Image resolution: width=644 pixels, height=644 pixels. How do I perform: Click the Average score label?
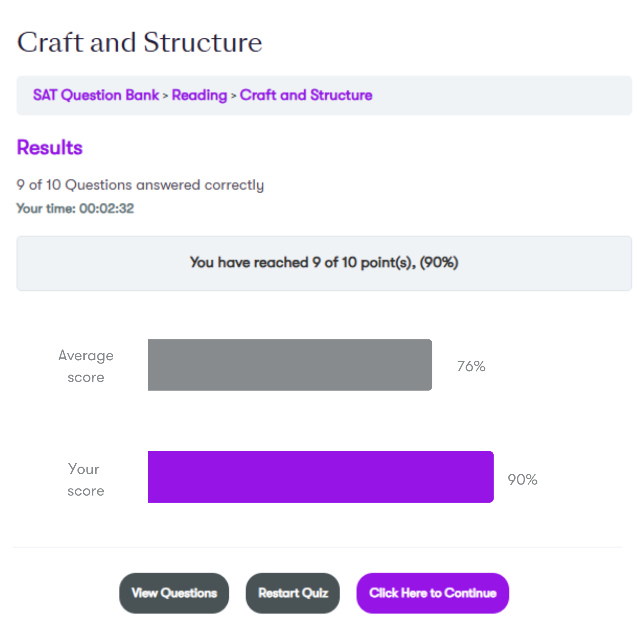pos(86,366)
